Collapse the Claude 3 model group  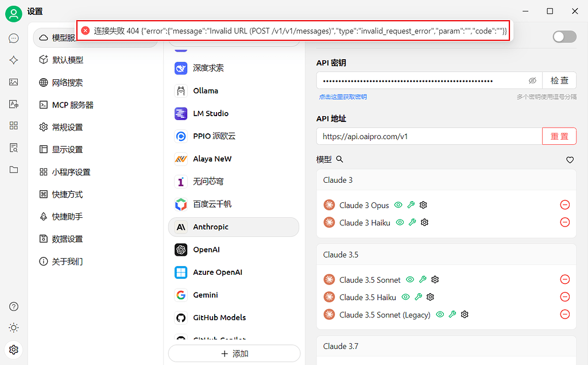pos(446,180)
